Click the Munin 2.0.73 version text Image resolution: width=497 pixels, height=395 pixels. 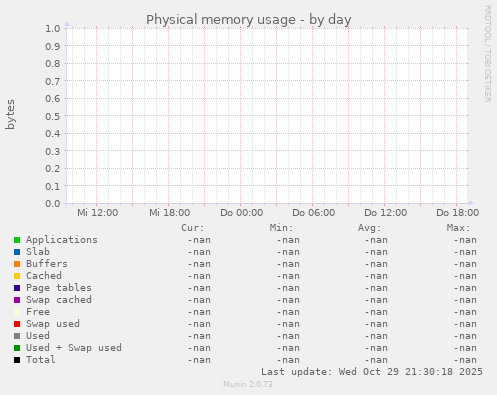click(248, 384)
